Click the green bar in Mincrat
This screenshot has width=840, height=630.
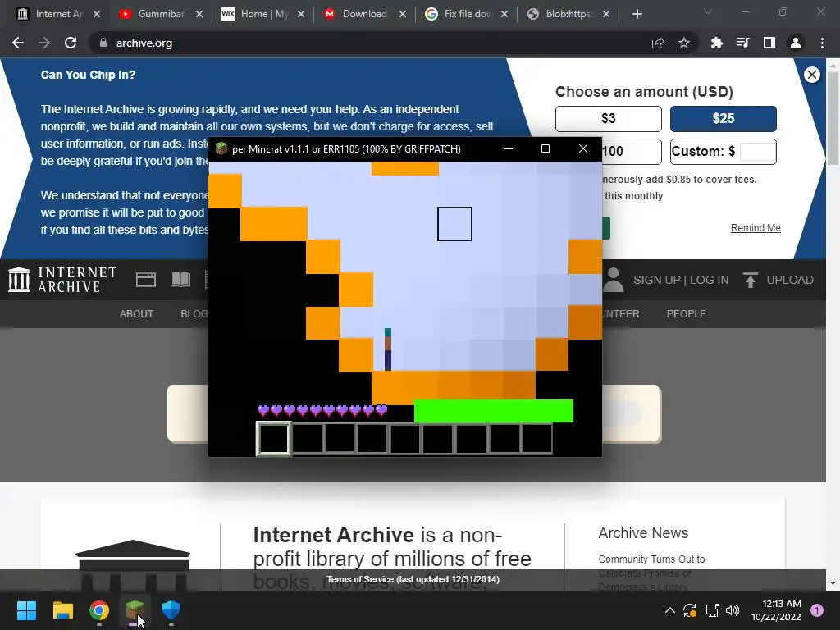[493, 411]
